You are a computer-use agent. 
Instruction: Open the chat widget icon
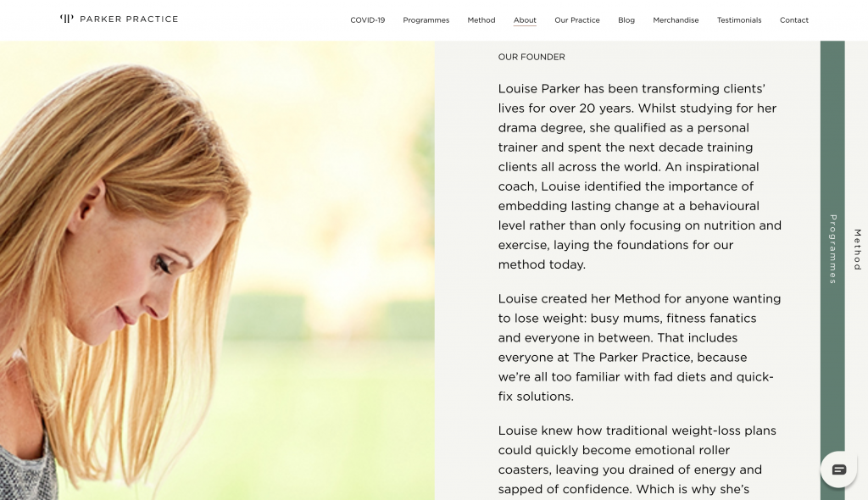(x=838, y=469)
